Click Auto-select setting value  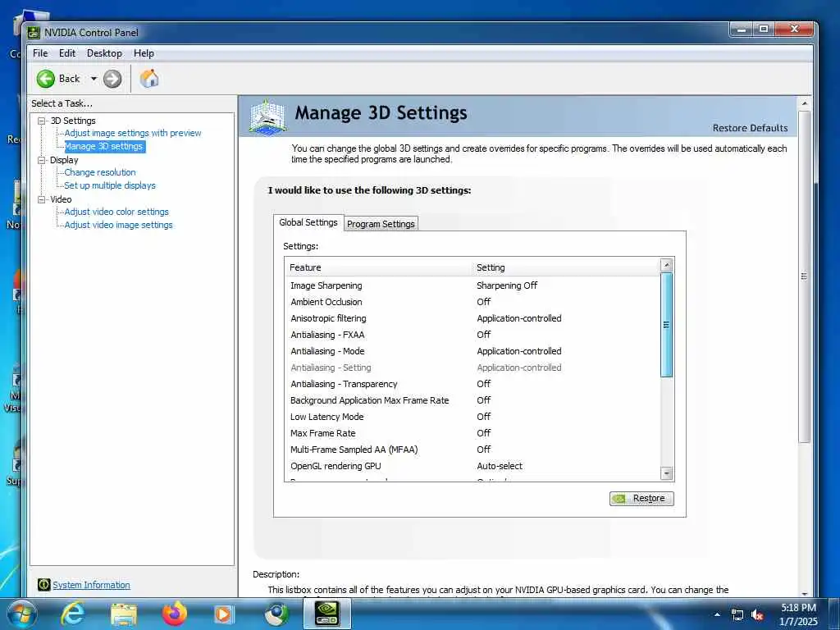(500, 466)
